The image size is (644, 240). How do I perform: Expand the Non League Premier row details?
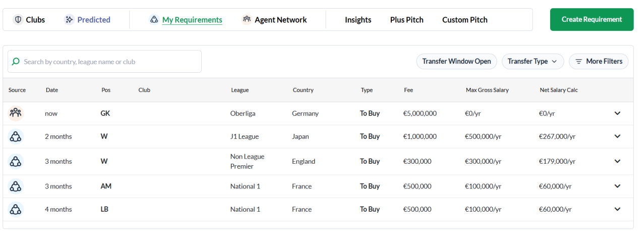coord(617,161)
